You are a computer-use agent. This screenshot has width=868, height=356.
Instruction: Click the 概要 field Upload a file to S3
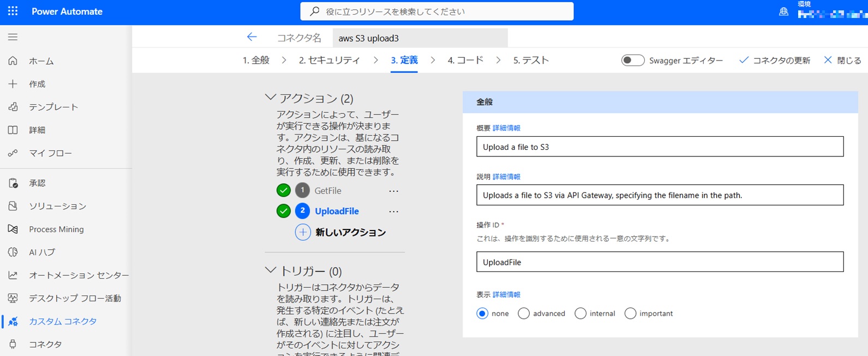click(x=660, y=147)
